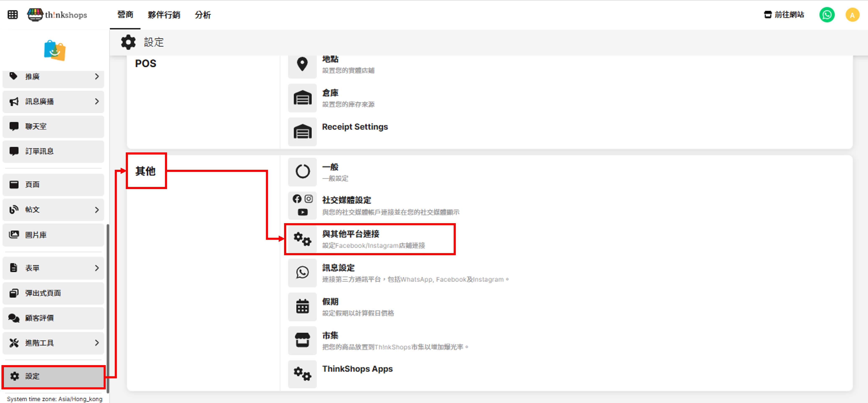The image size is (868, 403).
Task: Click the apps grid icon
Action: pos(13,14)
